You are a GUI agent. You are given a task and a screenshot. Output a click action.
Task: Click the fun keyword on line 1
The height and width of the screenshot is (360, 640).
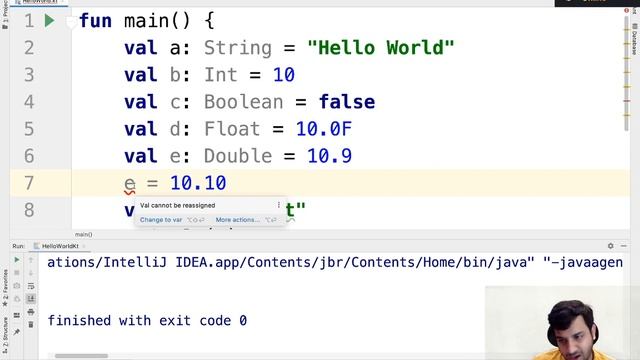coord(96,20)
